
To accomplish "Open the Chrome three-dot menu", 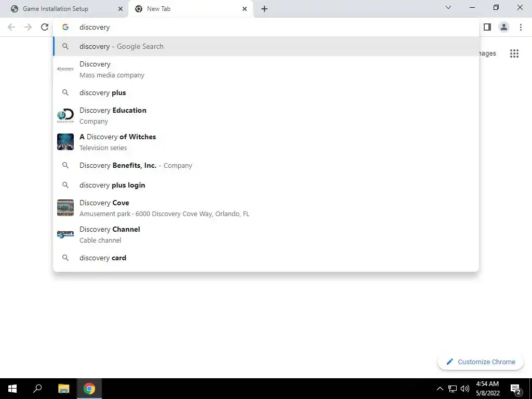I will pyautogui.click(x=521, y=27).
